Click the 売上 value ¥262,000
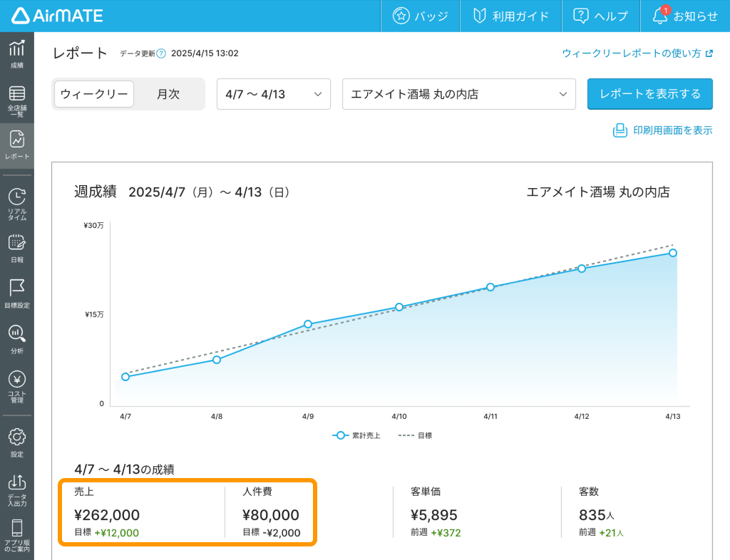Image resolution: width=730 pixels, height=560 pixels. 107,515
